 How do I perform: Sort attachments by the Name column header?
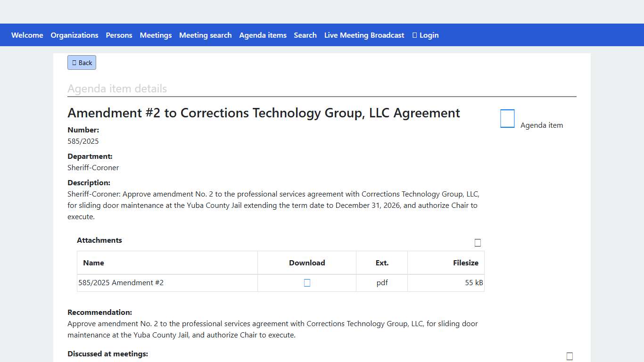coord(93,263)
